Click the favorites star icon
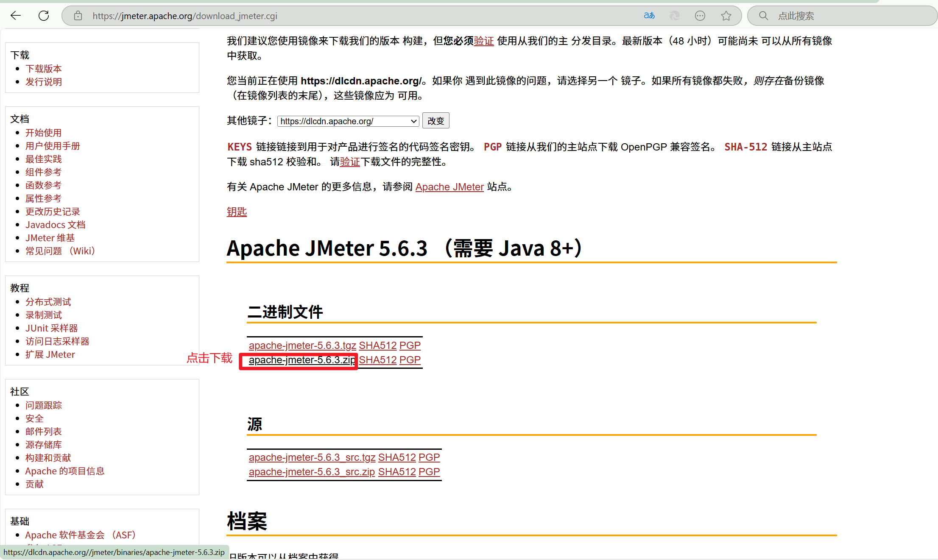This screenshot has height=560, width=938. (x=726, y=16)
